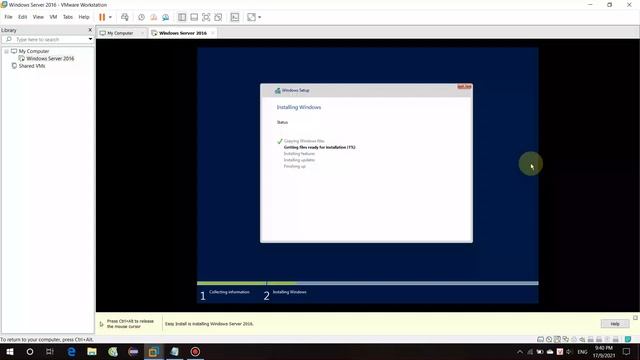Open the Windows Start menu

click(10, 351)
